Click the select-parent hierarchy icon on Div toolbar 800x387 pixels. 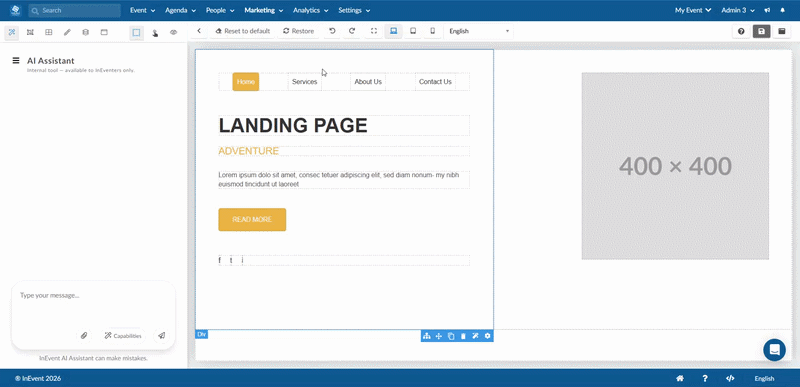(427, 336)
